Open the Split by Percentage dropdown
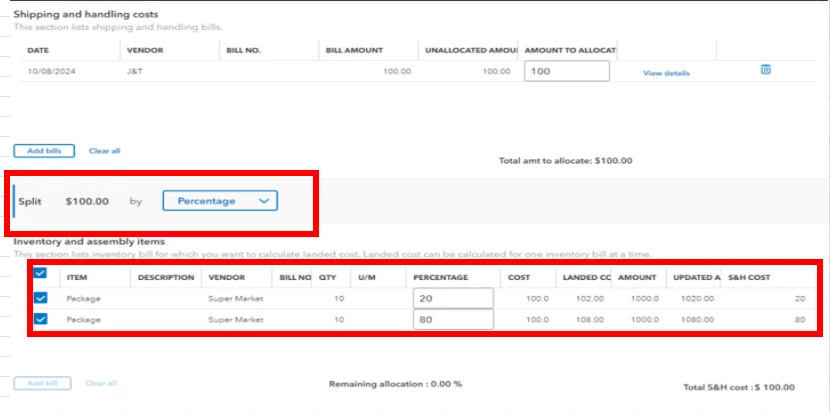Screen dimensions: 830x413 point(220,201)
